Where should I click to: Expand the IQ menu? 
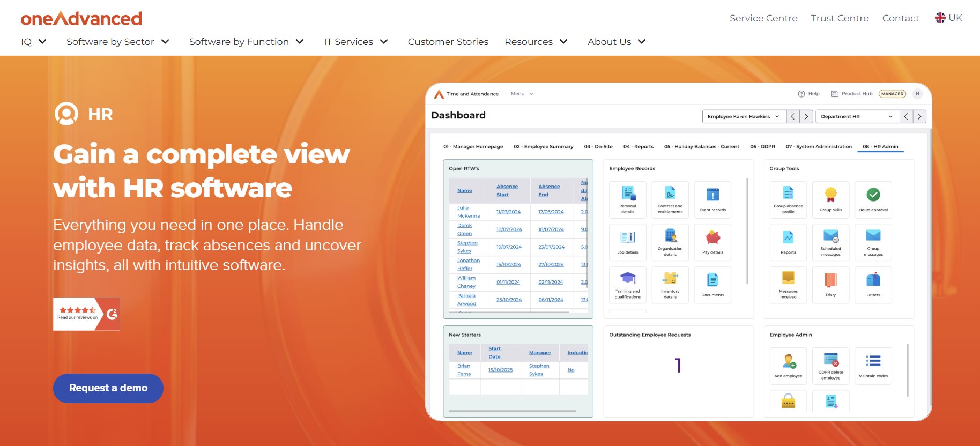point(34,42)
